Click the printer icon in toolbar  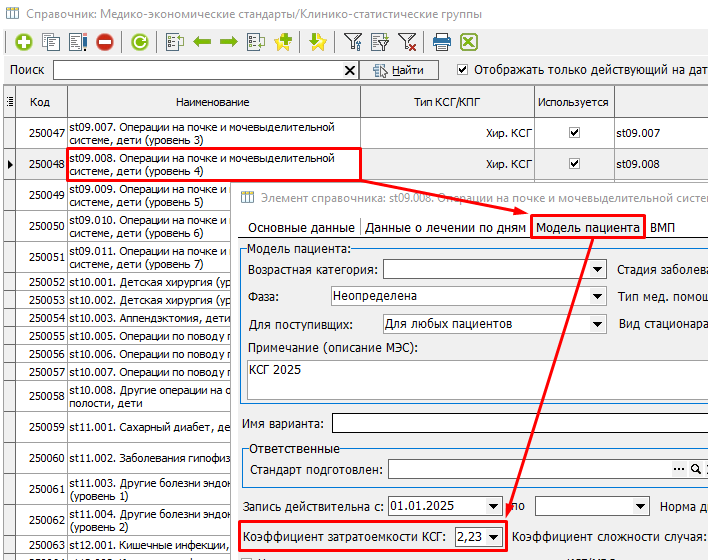coord(441,42)
